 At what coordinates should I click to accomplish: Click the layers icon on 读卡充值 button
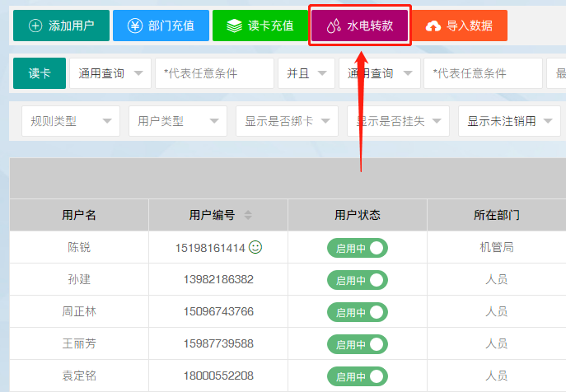(234, 26)
